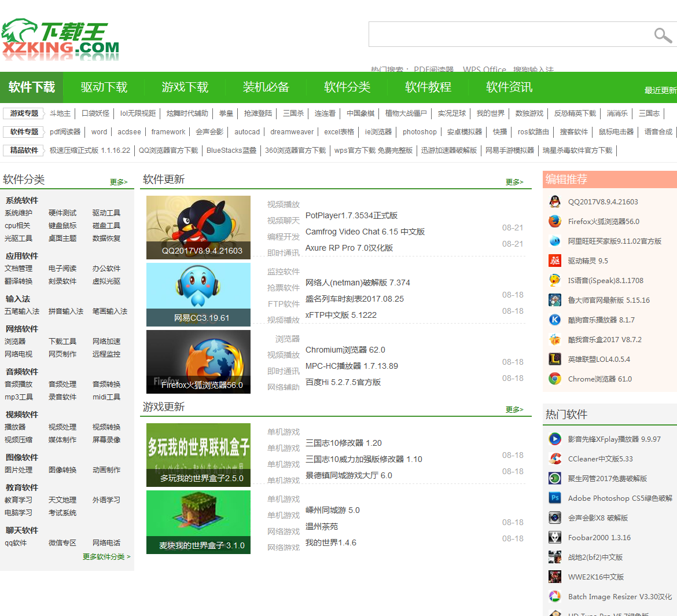The height and width of the screenshot is (616, 677).
Task: Open the 麦块我的世界盒子 3.1.0 thumbnail
Action: pos(198,522)
